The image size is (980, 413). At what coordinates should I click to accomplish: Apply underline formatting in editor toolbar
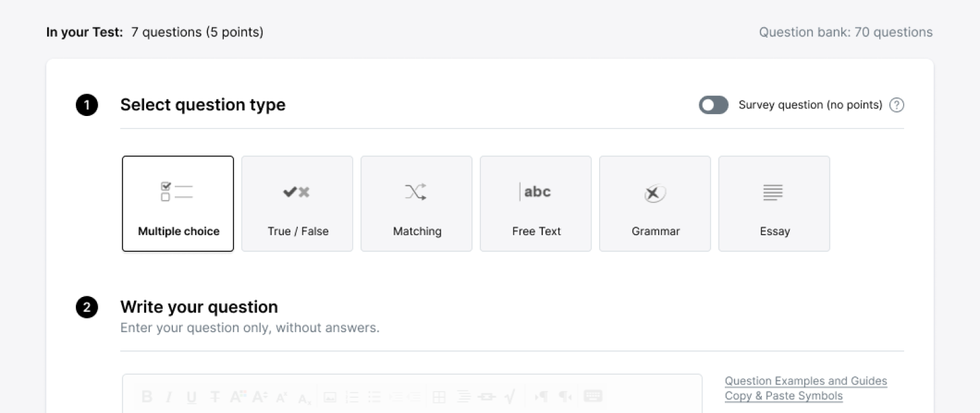click(191, 397)
